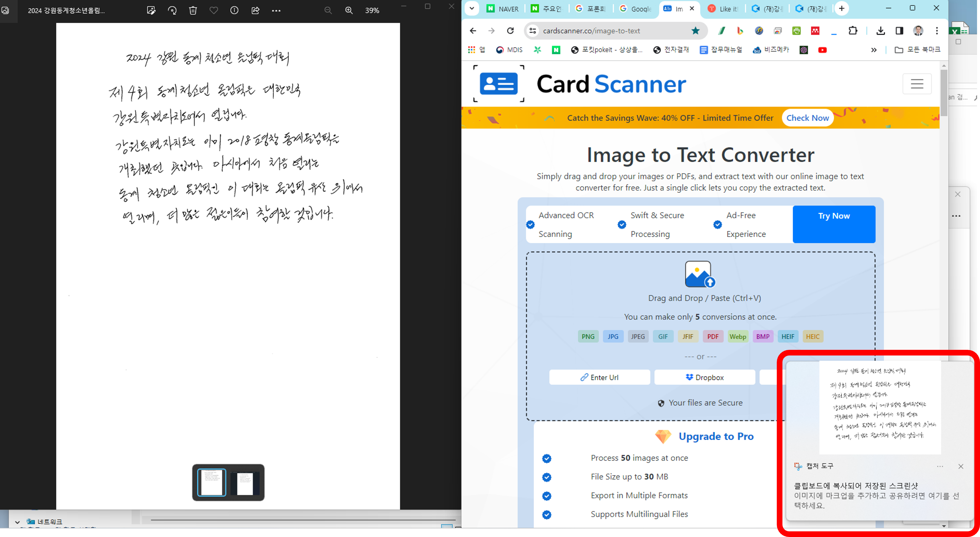980x537 pixels.
Task: Delete the photo using the trash icon
Action: (x=193, y=10)
